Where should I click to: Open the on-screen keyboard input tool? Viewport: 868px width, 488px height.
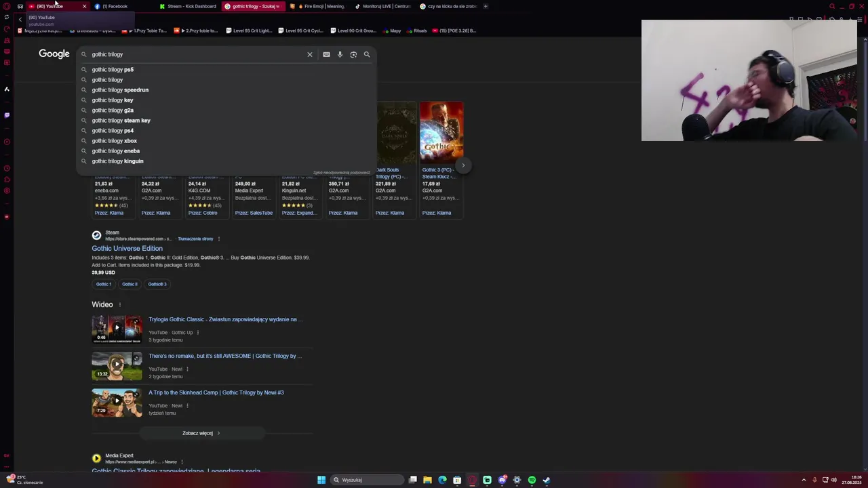click(326, 54)
